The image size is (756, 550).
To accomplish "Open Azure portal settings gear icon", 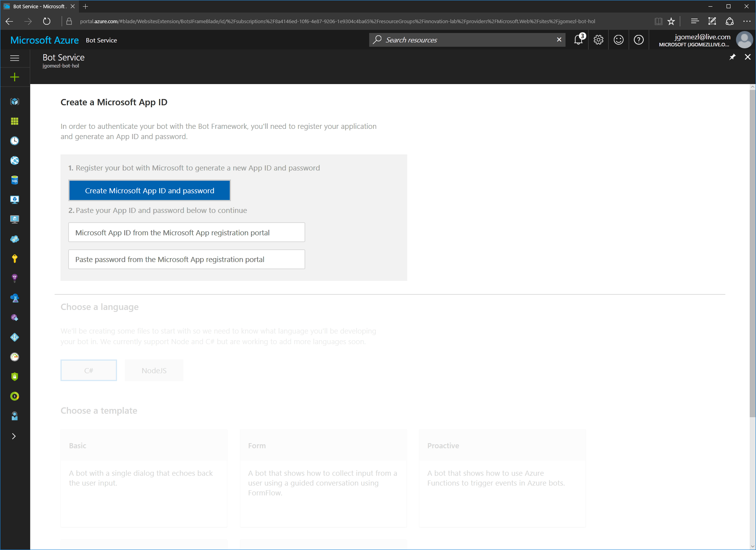I will [598, 40].
